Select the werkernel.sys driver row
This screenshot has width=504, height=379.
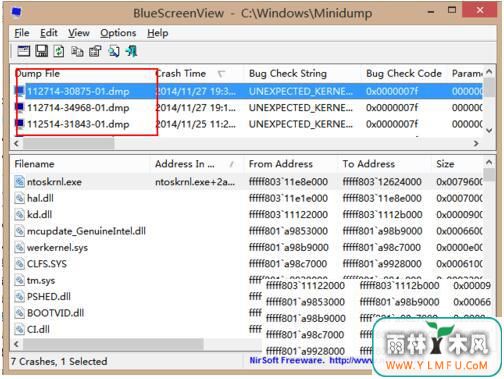click(x=248, y=247)
